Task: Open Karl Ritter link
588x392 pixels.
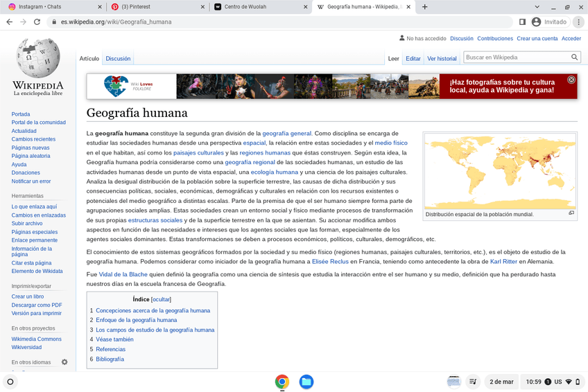Action: (x=503, y=262)
